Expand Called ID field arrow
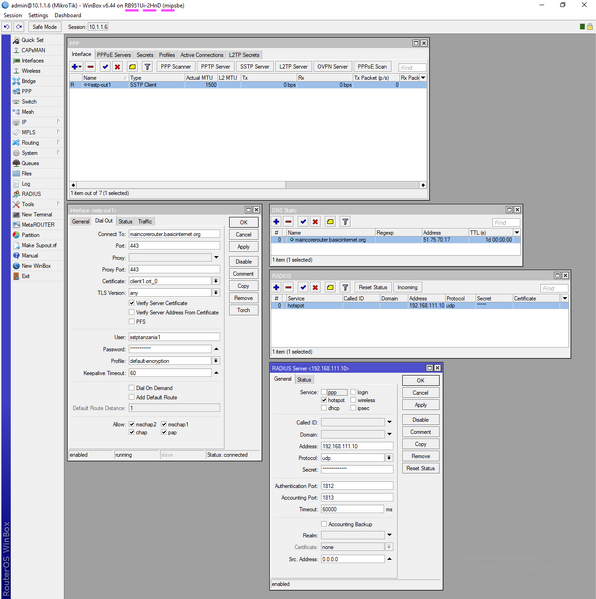 [389, 423]
